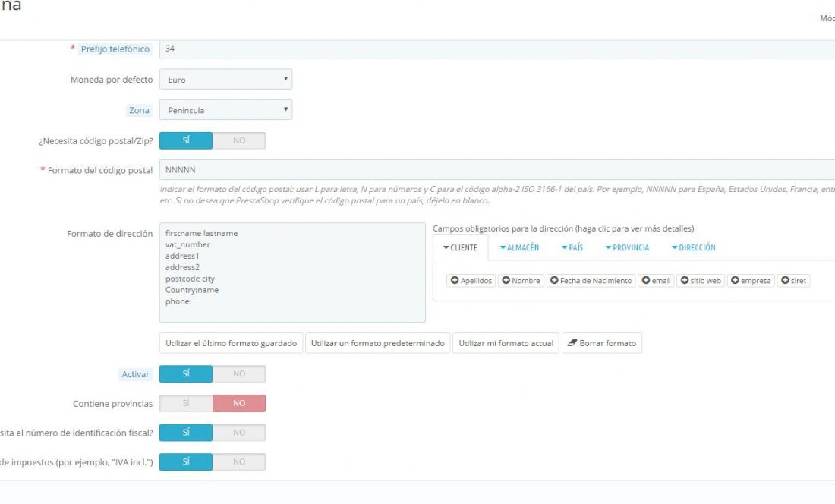Open the Zona dropdown showing Península
Screen dimensions: 835x504
225,110
